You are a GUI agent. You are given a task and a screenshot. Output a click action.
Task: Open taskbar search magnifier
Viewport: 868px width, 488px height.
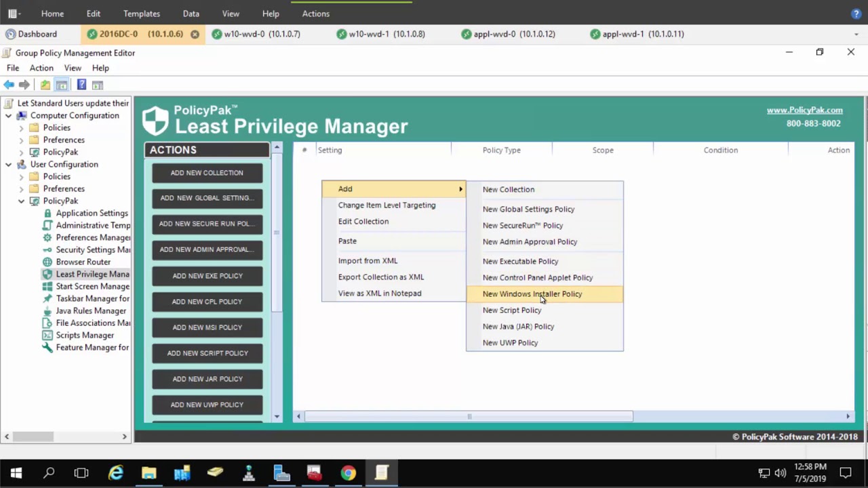(x=49, y=472)
